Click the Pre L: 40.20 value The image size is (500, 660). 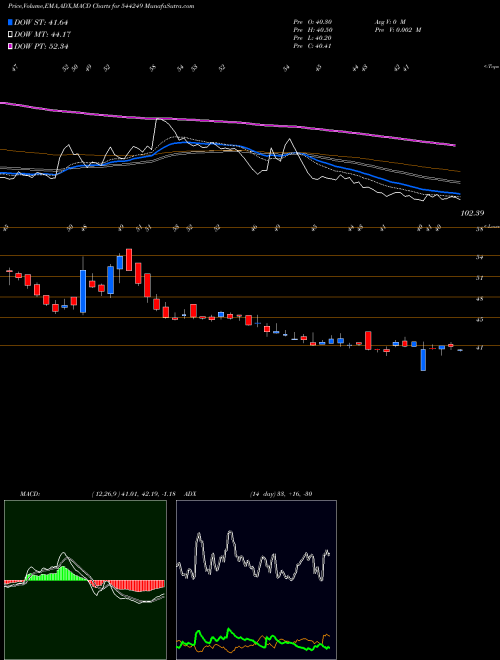tap(313, 38)
